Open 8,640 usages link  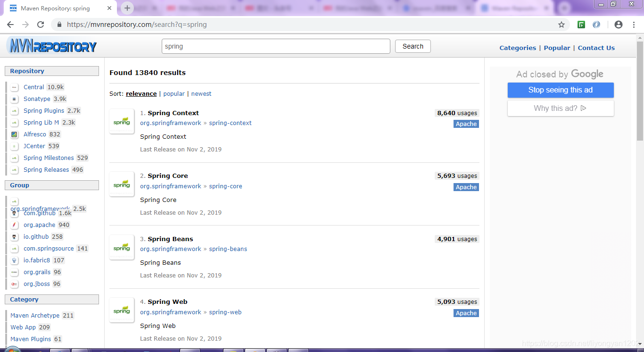(457, 113)
